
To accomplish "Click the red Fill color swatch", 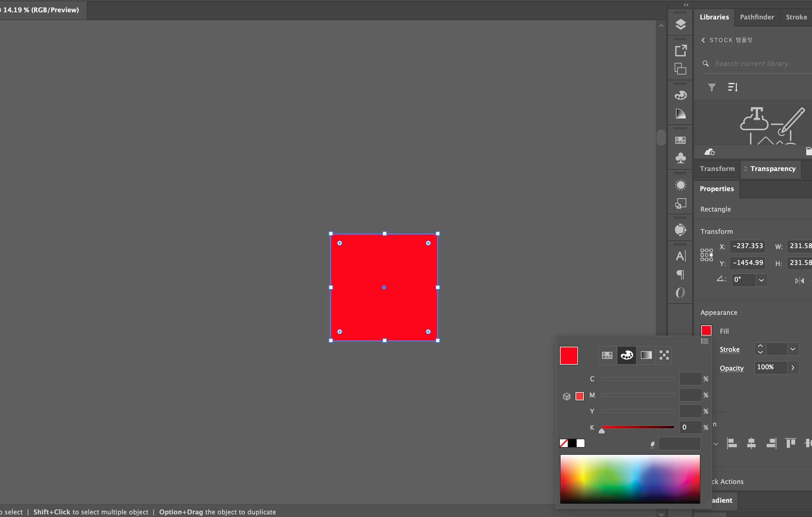I will pyautogui.click(x=706, y=331).
